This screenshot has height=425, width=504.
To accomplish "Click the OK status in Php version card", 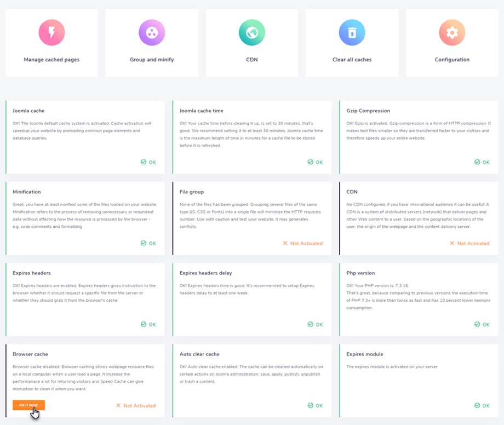I will [x=482, y=324].
